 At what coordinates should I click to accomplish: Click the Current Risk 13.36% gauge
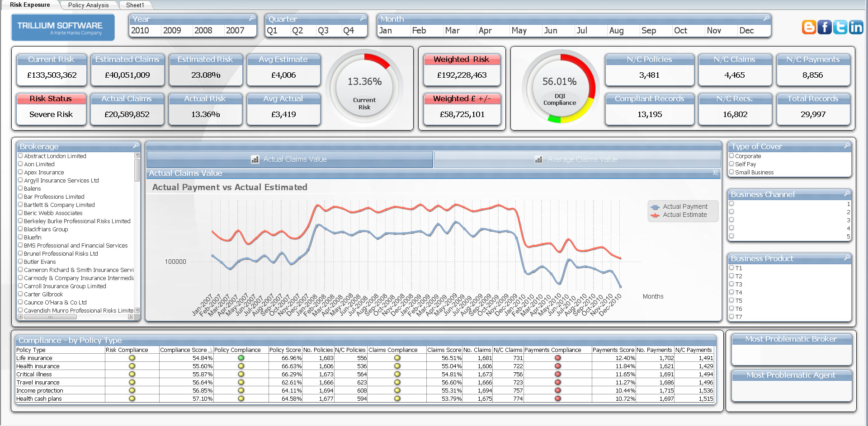(364, 88)
